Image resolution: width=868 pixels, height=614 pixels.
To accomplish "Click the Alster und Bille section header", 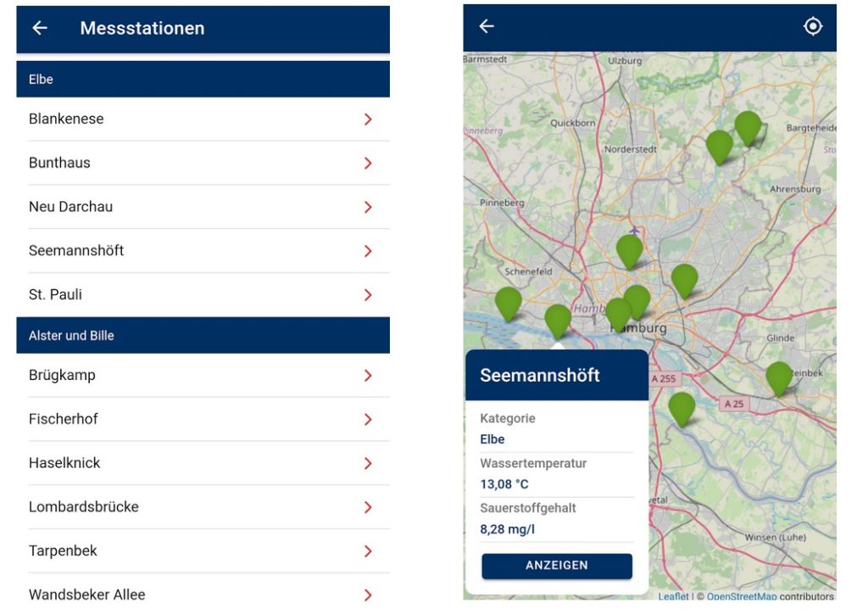I will (x=203, y=336).
